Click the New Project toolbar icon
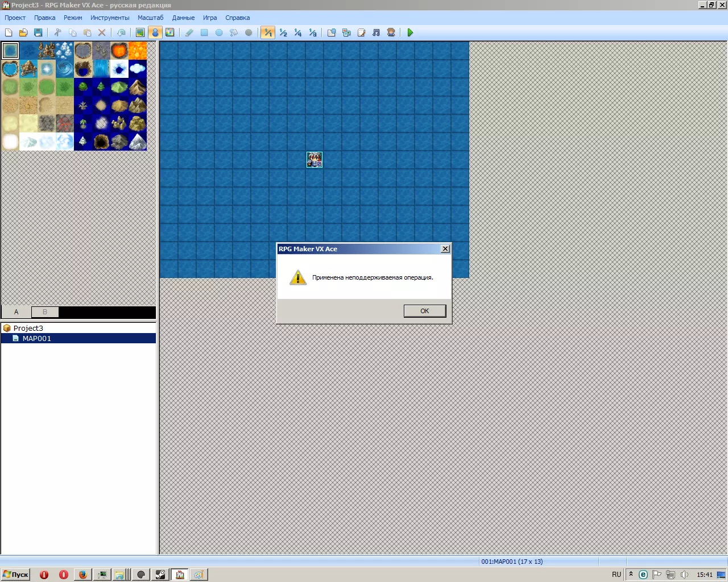The width and height of the screenshot is (728, 582). coord(9,32)
